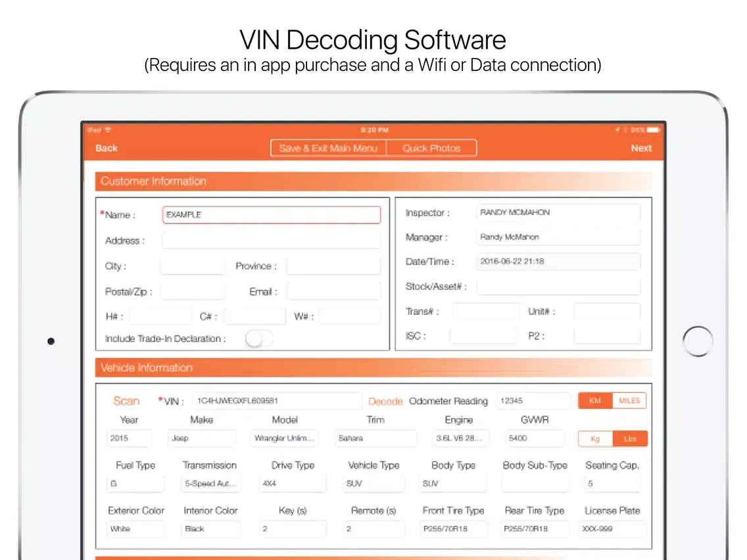Click the Email input field
Viewport: 747px width, 560px height.
point(333,291)
